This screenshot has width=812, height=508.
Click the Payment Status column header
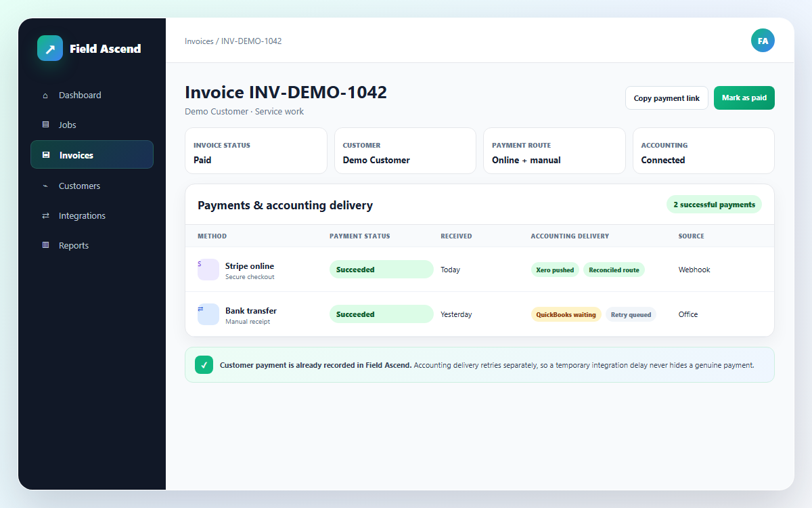pyautogui.click(x=359, y=236)
